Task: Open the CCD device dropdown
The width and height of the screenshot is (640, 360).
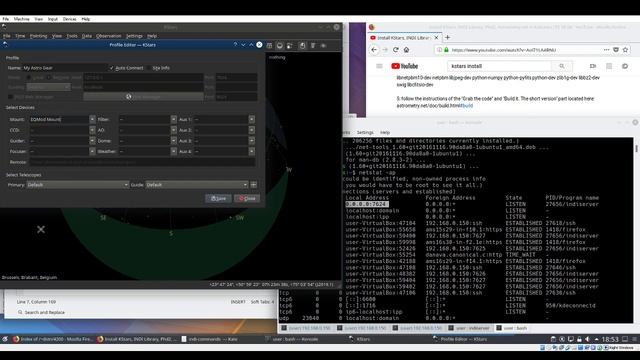Action: pyautogui.click(x=92, y=130)
